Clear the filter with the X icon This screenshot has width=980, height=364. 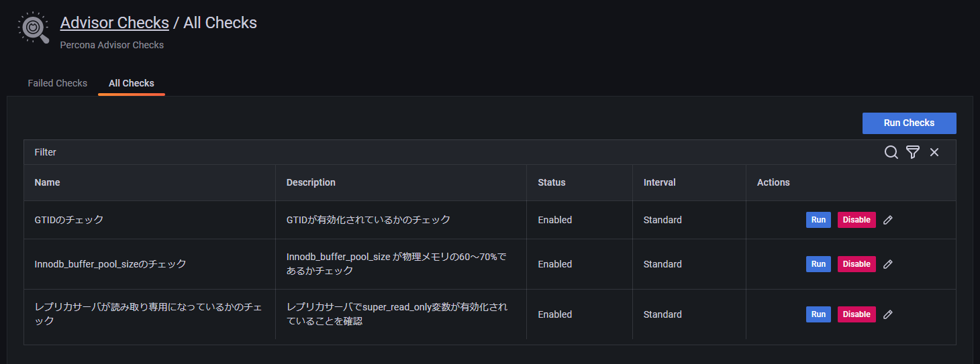click(934, 152)
